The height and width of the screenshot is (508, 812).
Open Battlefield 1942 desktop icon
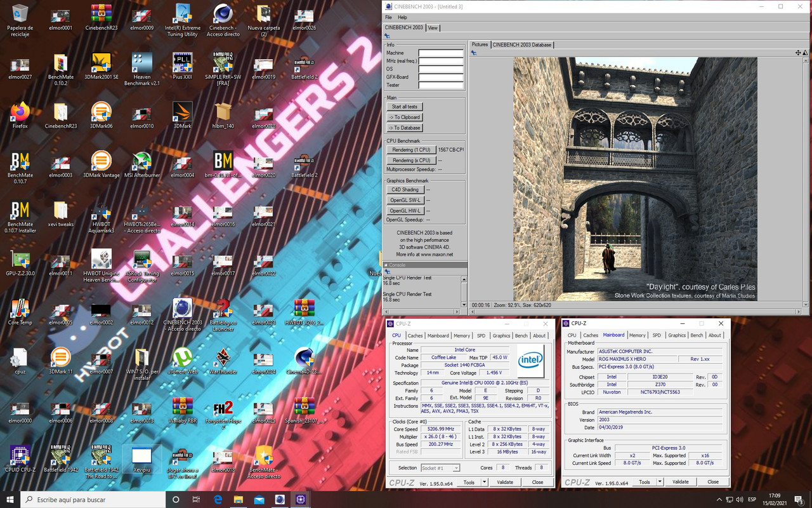pos(60,460)
